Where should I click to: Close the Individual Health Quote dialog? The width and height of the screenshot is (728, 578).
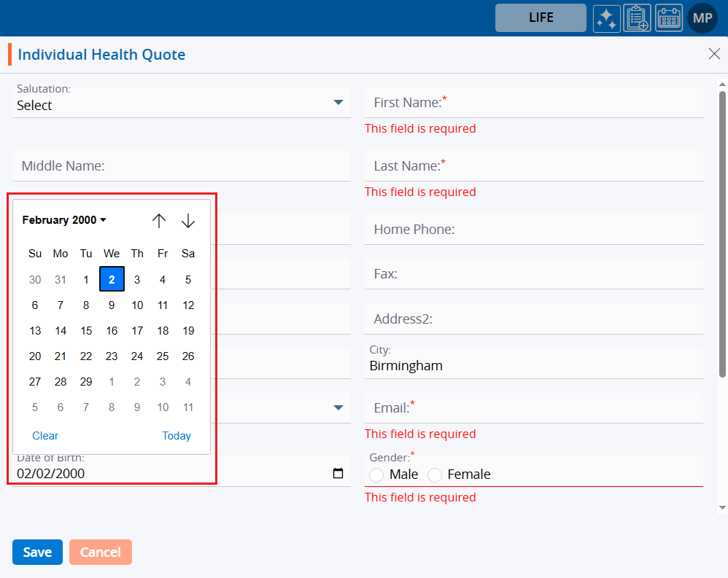714,54
